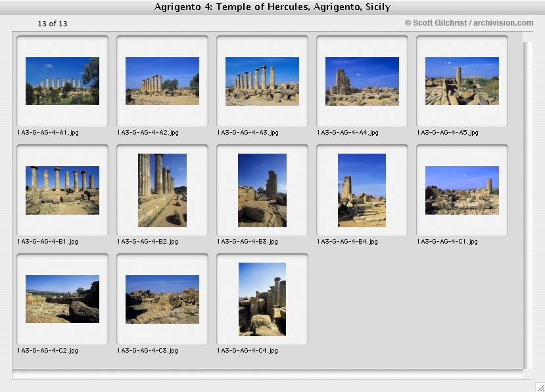
Task: Click filename label 1A3-G-AG-4-C4.jpg
Action: (x=247, y=351)
